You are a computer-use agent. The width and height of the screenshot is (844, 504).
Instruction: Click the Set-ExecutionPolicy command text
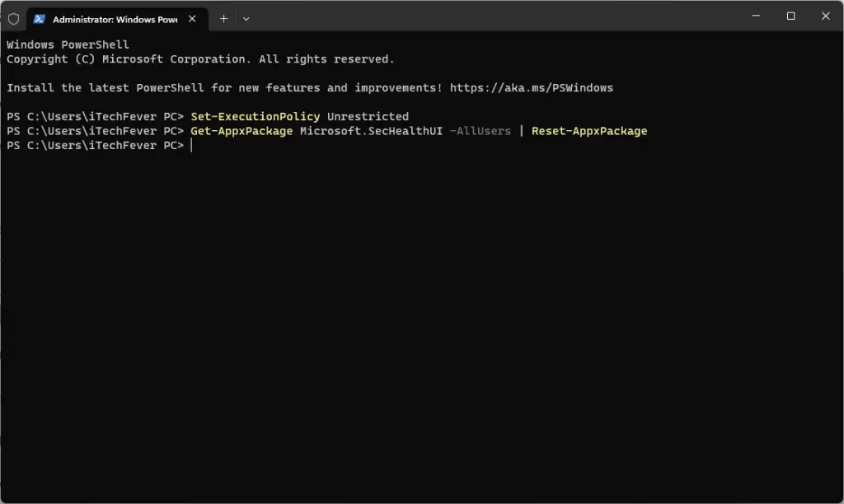pos(256,117)
